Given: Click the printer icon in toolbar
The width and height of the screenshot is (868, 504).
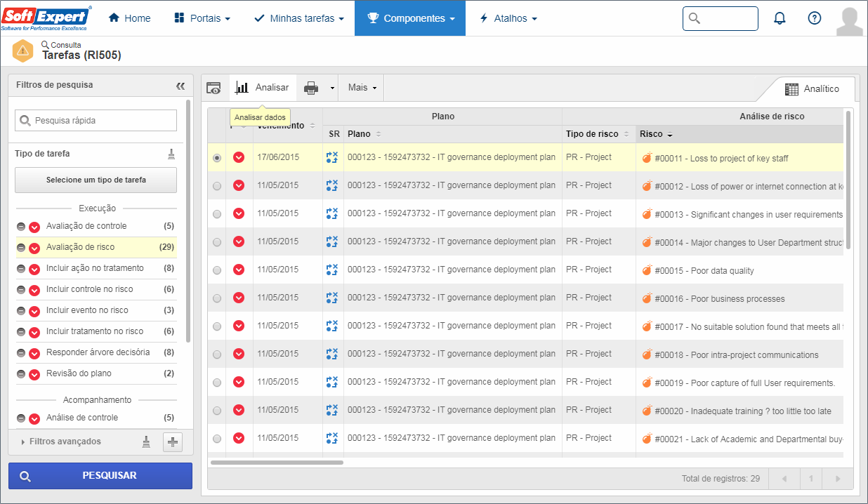Looking at the screenshot, I should tap(311, 88).
